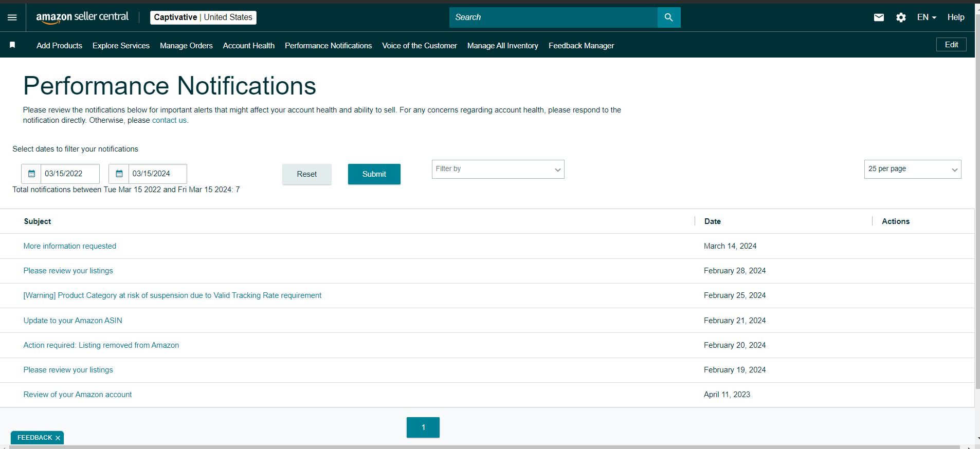Image resolution: width=980 pixels, height=449 pixels.
Task: Open the start date calendar picker
Action: [x=31, y=174]
